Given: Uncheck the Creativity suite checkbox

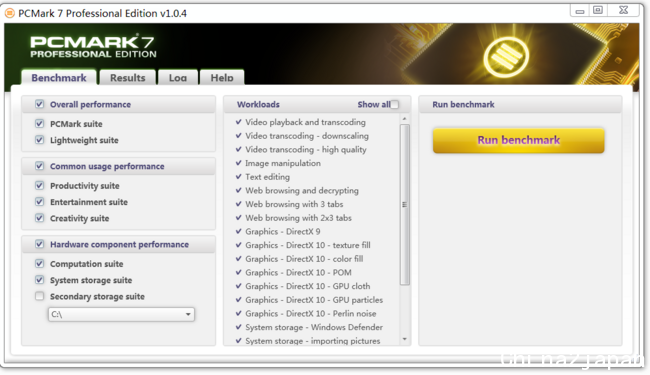Looking at the screenshot, I should [x=39, y=218].
